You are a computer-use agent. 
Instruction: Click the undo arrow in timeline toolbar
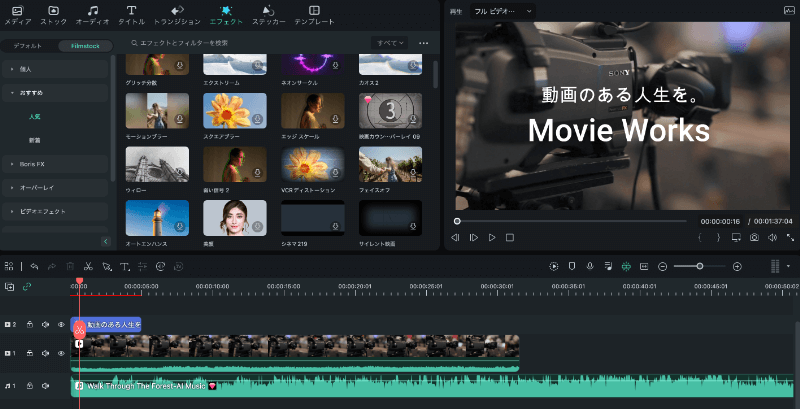point(35,267)
